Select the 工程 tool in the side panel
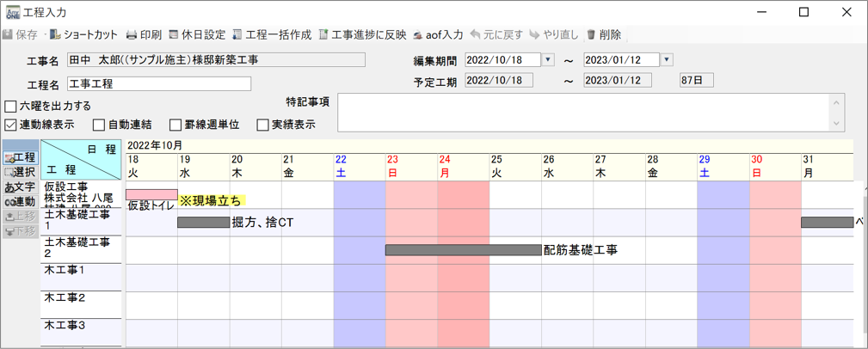 pos(20,157)
